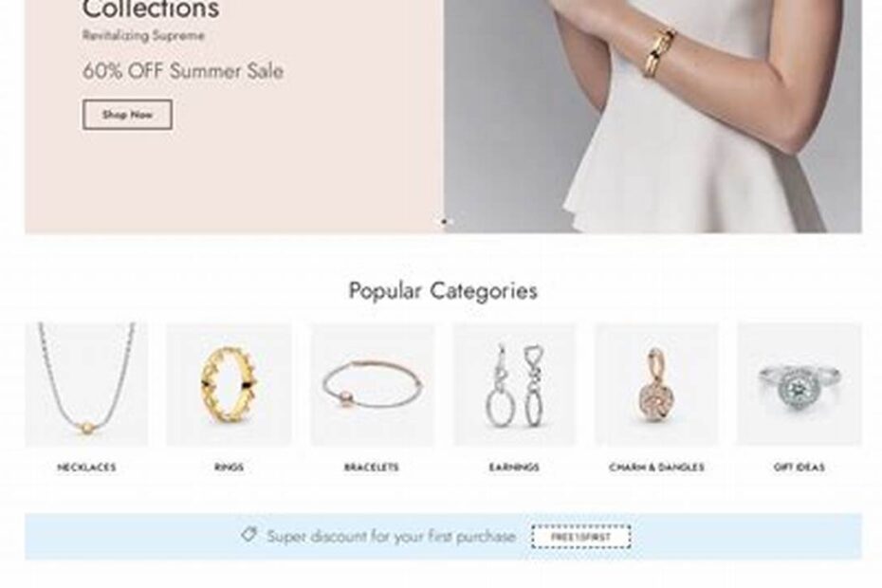Go to the BRACELETS label link
This screenshot has width=882, height=588.
(372, 467)
